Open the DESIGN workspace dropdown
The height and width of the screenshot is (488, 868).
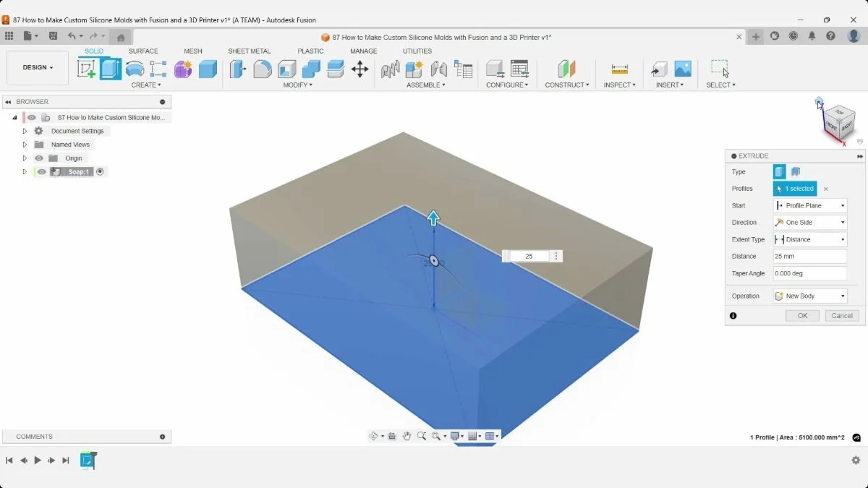[x=38, y=68]
